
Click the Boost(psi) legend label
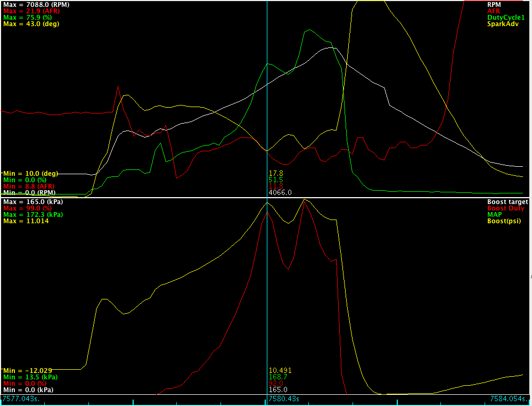[x=504, y=221]
